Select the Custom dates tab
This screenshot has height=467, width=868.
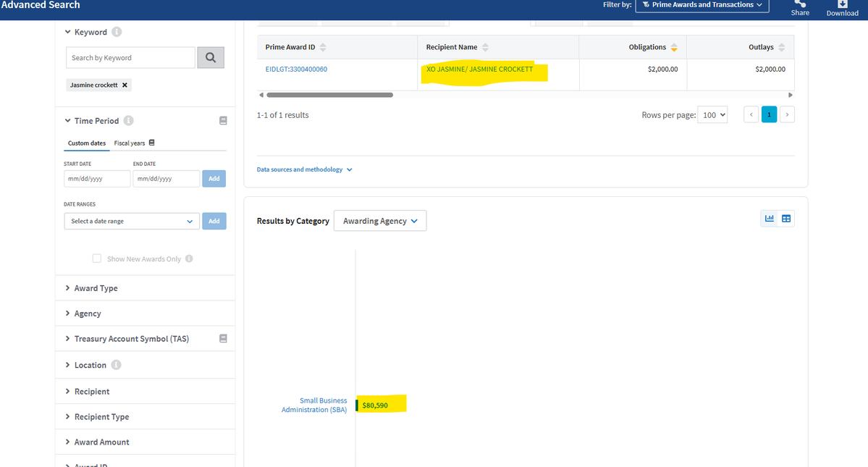tap(86, 143)
